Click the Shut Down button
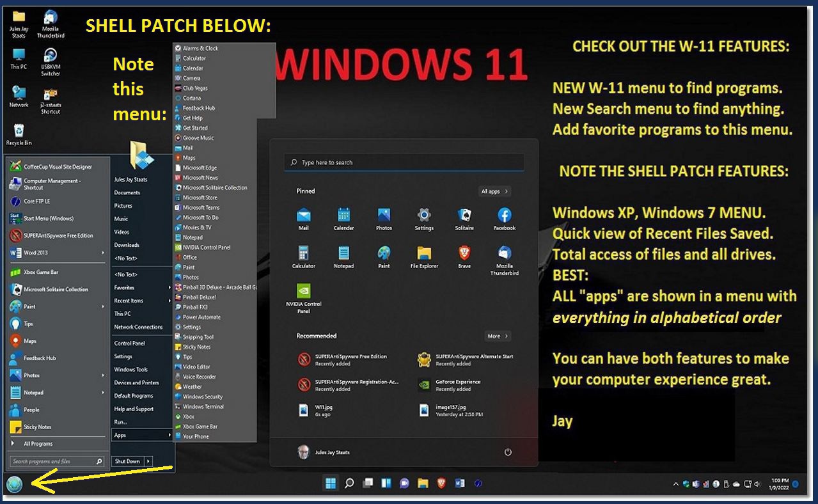 click(127, 461)
